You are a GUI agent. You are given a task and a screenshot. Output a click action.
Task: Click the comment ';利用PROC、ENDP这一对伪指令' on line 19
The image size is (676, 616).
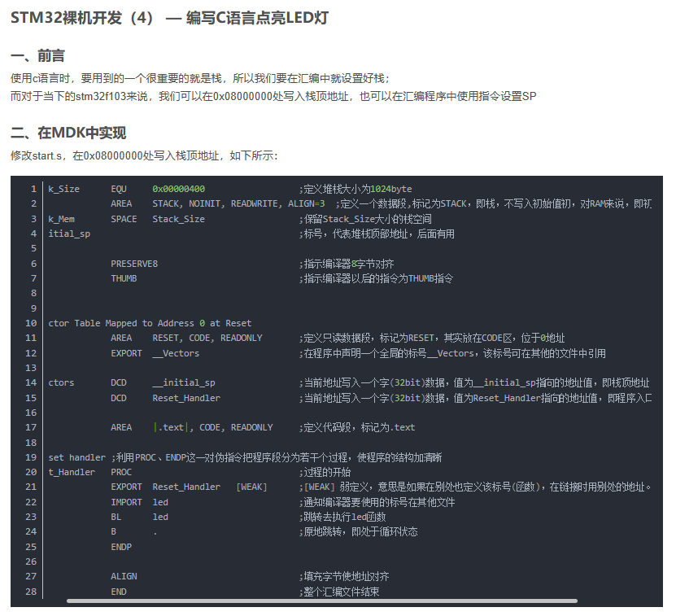(x=277, y=457)
